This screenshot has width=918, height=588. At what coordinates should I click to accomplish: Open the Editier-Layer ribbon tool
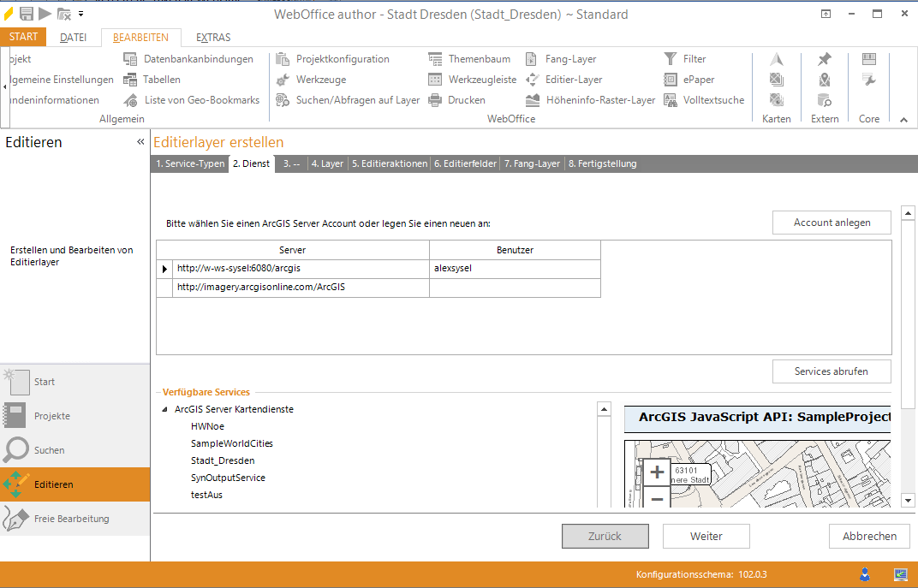pos(533,80)
